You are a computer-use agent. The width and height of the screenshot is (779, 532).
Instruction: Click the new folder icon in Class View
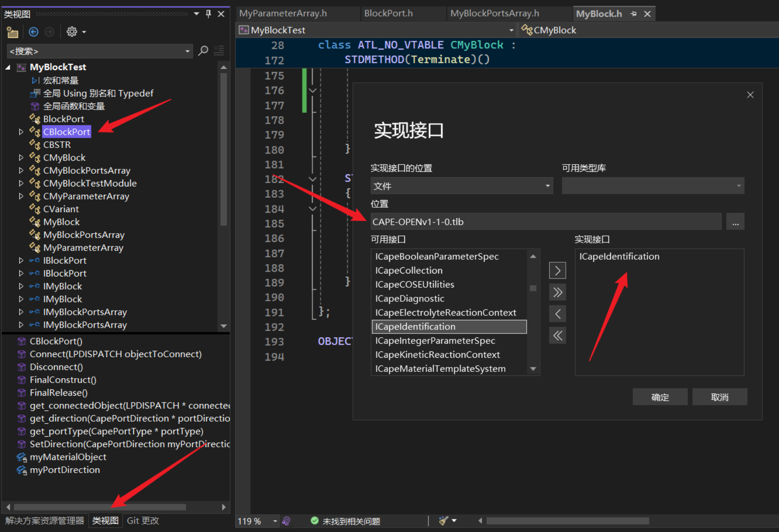point(12,32)
